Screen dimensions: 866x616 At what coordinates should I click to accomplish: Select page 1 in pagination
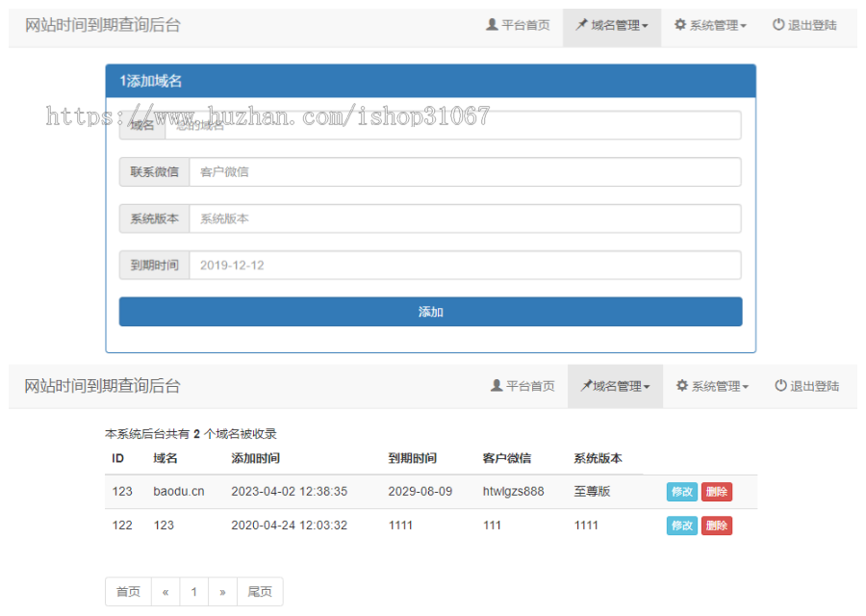pyautogui.click(x=193, y=592)
